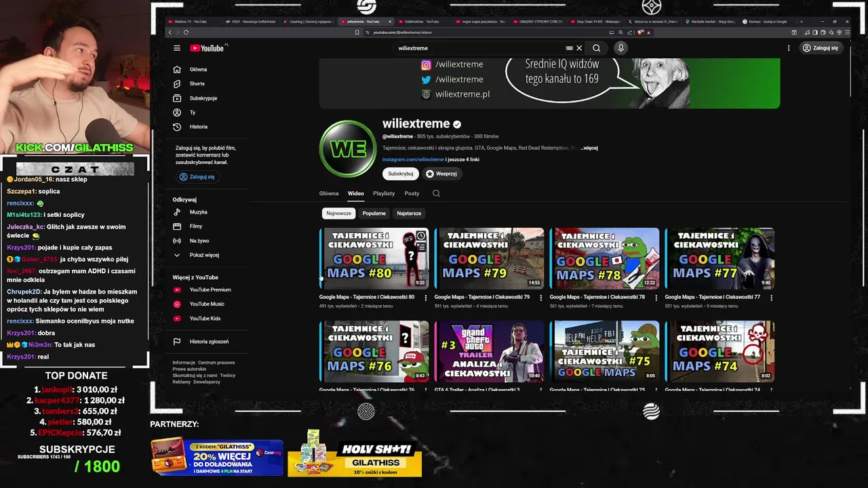This screenshot has height=488, width=868.
Task: Open options menu for Ciekawostki 77 video
Action: pyautogui.click(x=771, y=298)
